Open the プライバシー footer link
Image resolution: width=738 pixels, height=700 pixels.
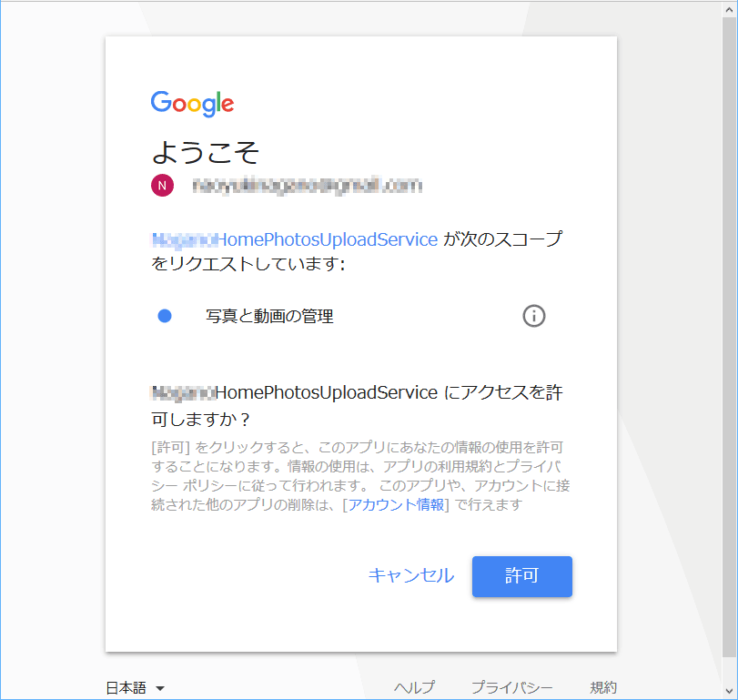coord(512,687)
